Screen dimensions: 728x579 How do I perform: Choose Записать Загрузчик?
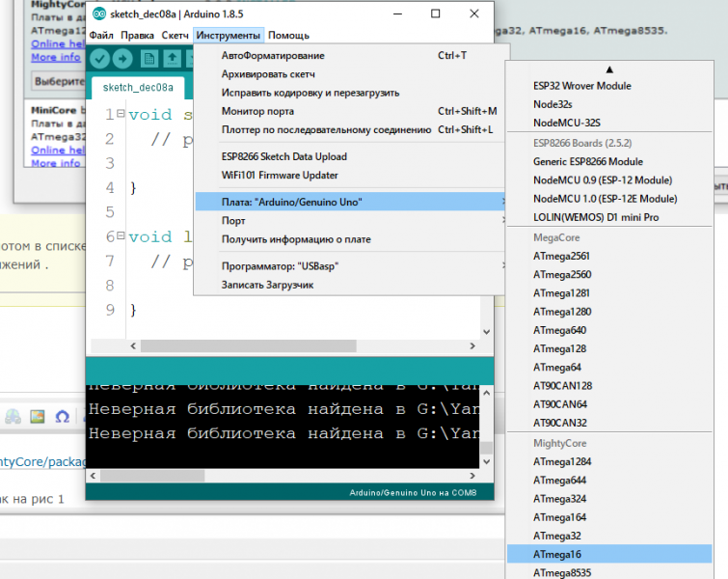tap(350, 285)
